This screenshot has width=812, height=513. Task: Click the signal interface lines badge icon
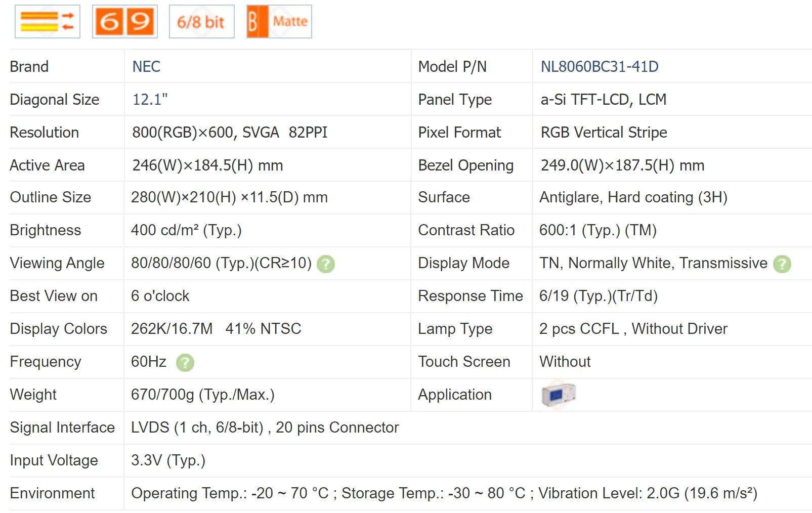point(48,22)
